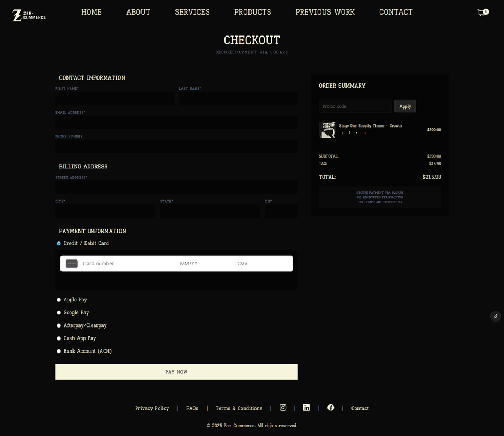Select Apple Pay payment option
The image size is (504, 436).
coord(59,300)
